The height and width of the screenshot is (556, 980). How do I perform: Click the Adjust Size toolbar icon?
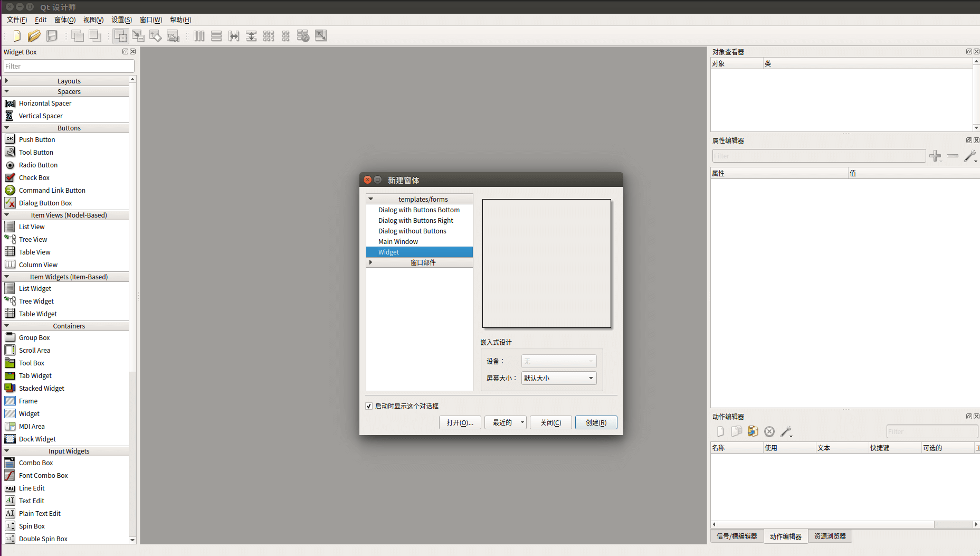[321, 36]
